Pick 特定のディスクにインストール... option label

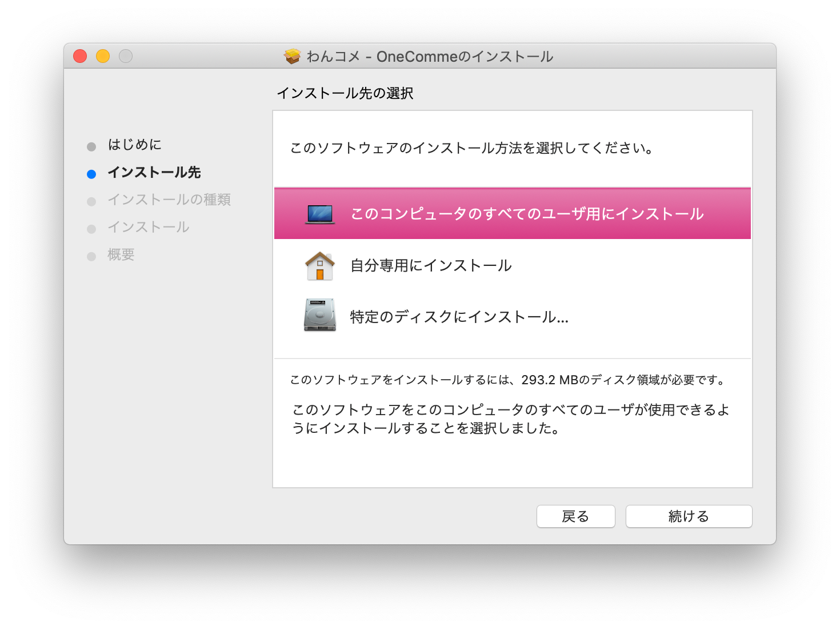(459, 317)
